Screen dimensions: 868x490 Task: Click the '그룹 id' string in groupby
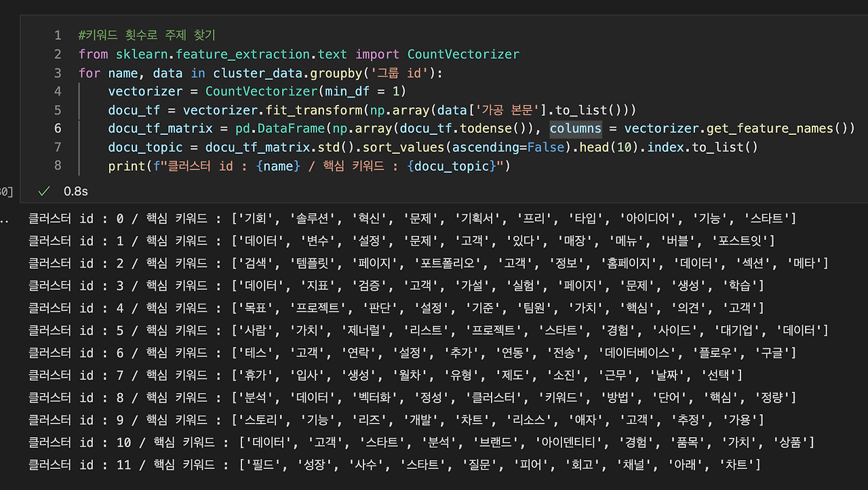click(401, 73)
